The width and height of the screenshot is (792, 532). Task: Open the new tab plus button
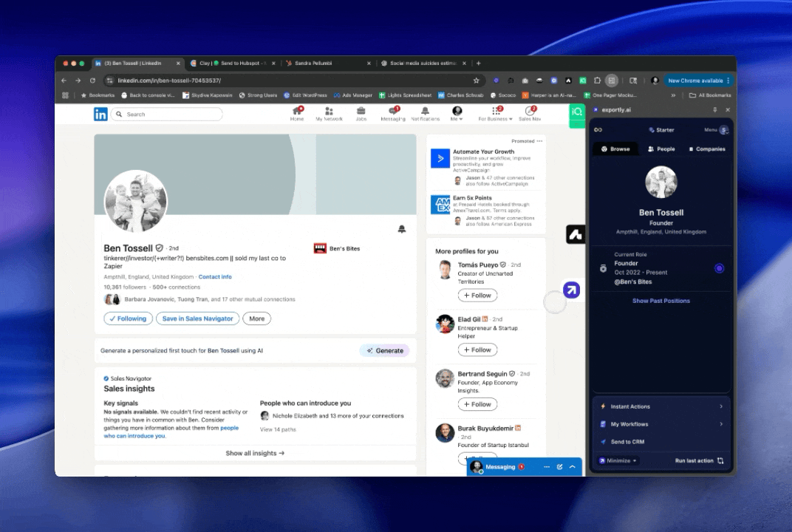tap(478, 63)
